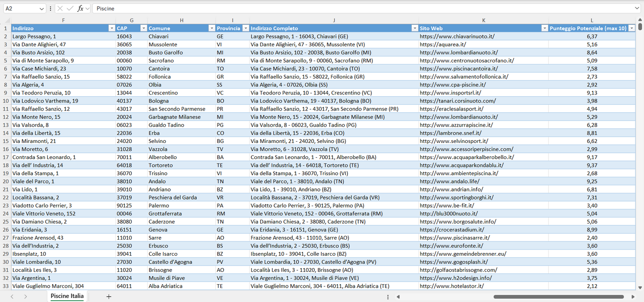Open the Punteggio Potenziale filter dropdown
Screen dimensions: 644x302
coord(632,28)
